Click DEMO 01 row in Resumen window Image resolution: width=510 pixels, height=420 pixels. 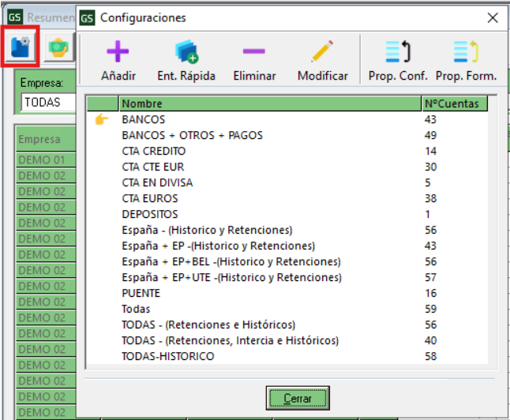[46, 159]
